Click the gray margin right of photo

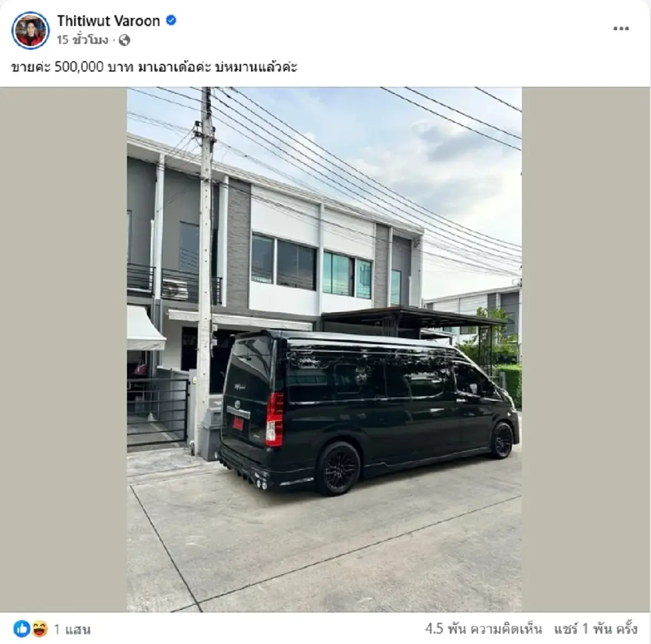click(x=586, y=350)
